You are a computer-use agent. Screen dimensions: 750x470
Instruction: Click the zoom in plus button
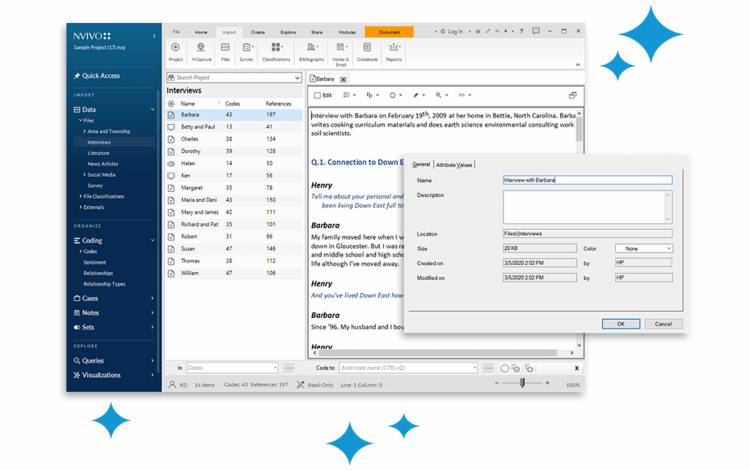[x=547, y=383]
